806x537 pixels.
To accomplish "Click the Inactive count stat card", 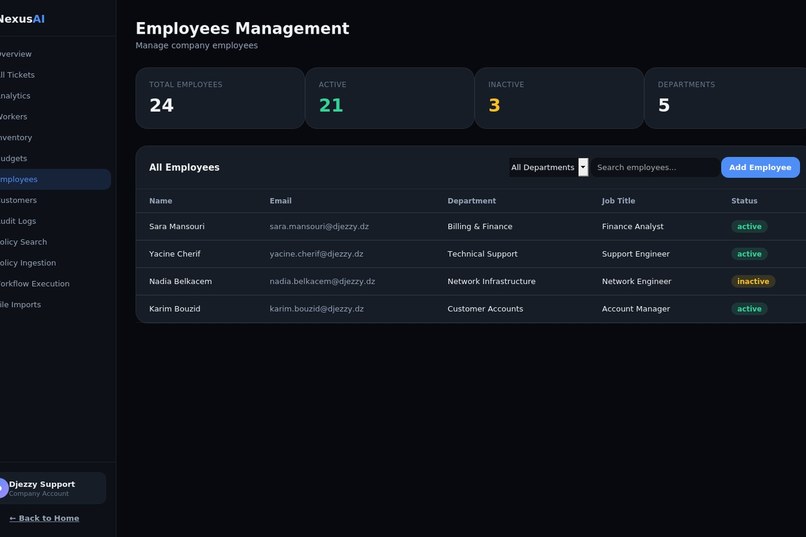I will click(559, 98).
